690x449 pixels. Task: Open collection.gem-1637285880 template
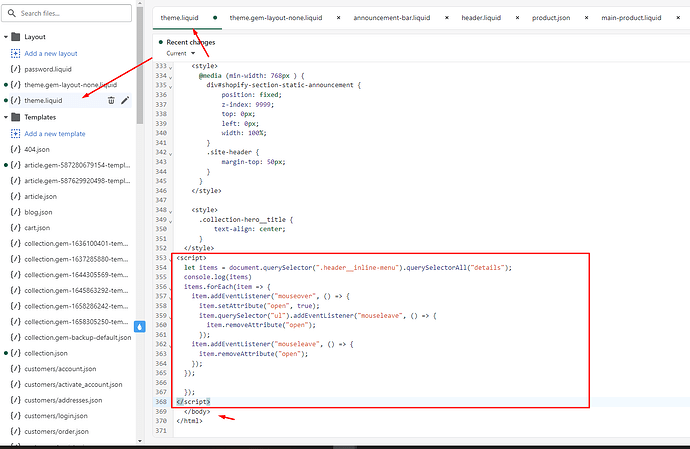(x=76, y=259)
